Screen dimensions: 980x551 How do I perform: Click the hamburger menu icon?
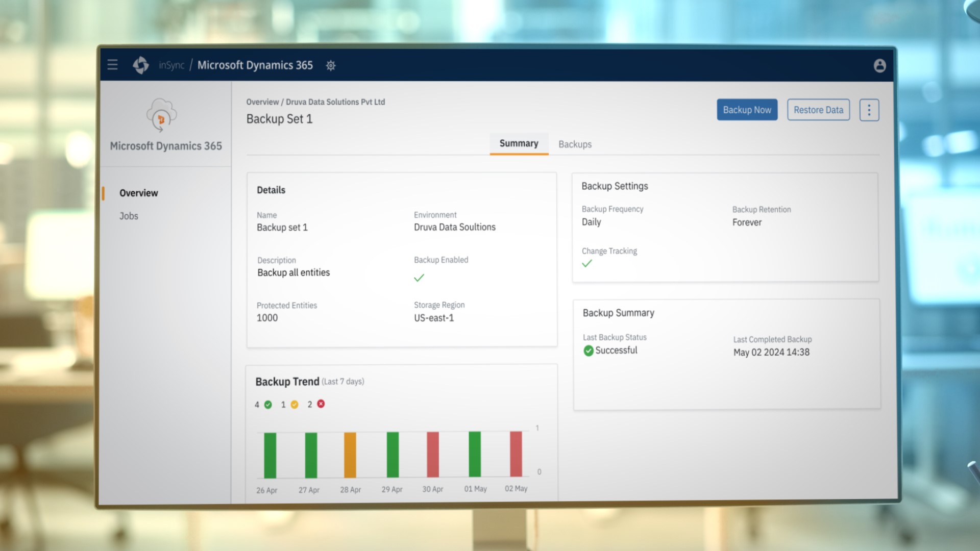click(x=113, y=65)
